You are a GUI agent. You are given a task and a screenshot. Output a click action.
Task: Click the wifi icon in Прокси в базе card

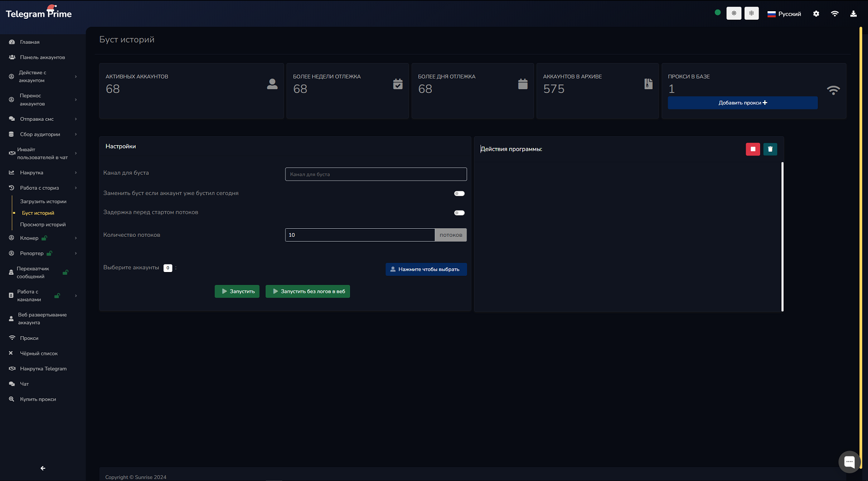coord(833,90)
